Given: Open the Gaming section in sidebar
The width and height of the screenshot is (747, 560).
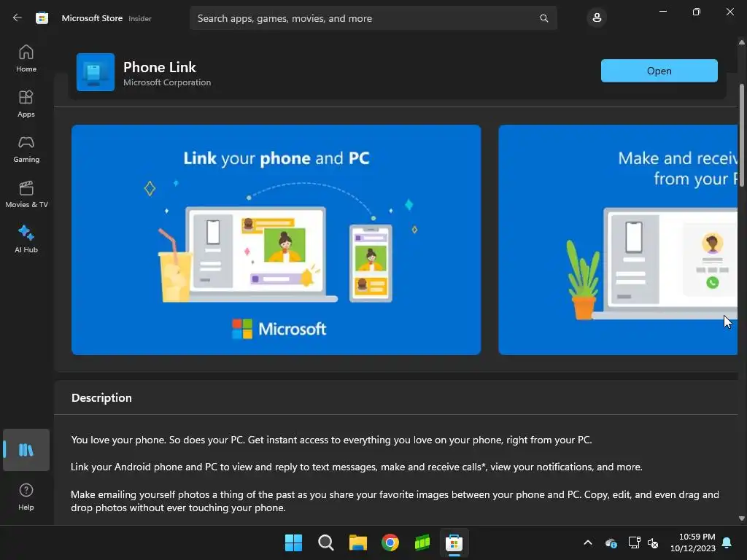Looking at the screenshot, I should [26, 149].
